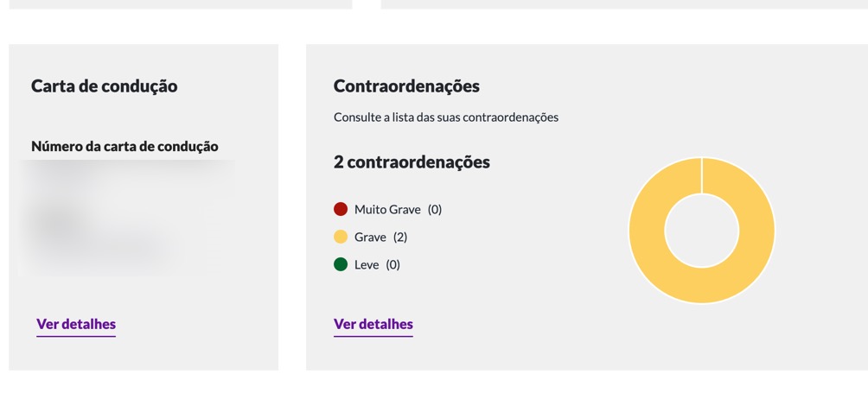Image resolution: width=868 pixels, height=412 pixels.
Task: Click the yellow Grave legend dot
Action: pos(341,237)
